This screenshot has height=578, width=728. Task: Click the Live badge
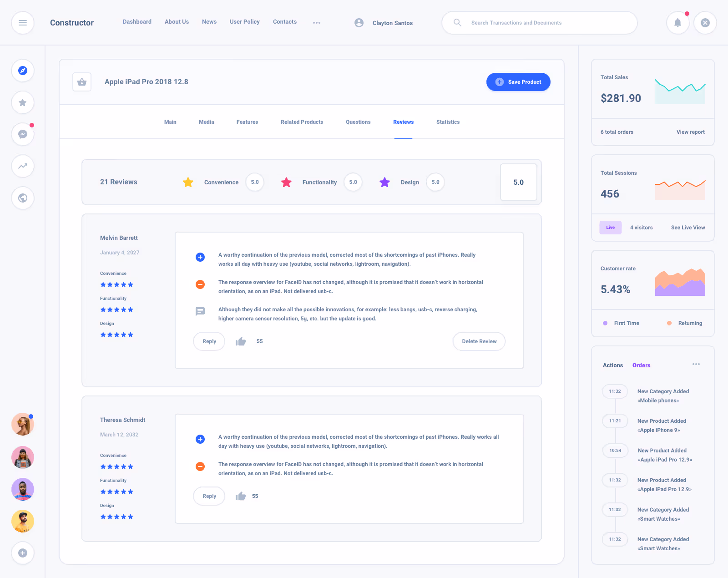coord(611,228)
